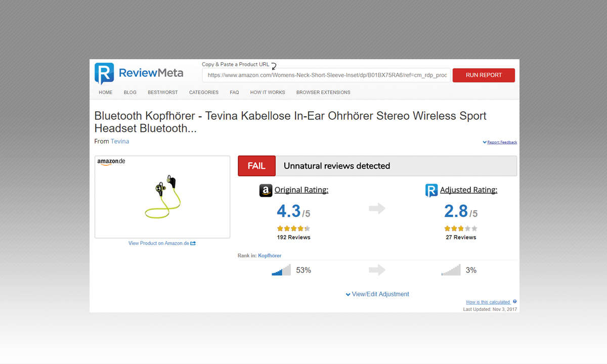
Task: Click Report Feedback link
Action: coord(502,143)
